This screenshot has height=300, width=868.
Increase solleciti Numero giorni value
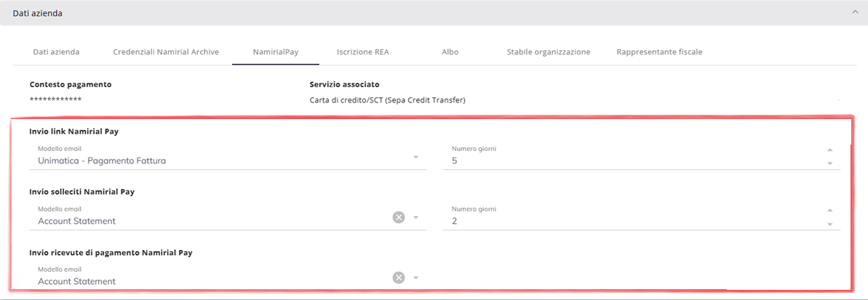pyautogui.click(x=829, y=211)
